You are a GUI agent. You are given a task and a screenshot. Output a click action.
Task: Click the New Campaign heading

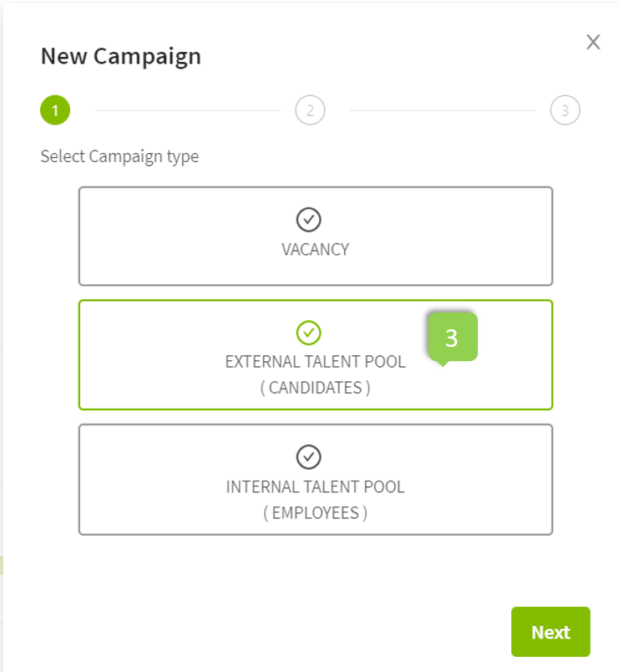[x=122, y=56]
